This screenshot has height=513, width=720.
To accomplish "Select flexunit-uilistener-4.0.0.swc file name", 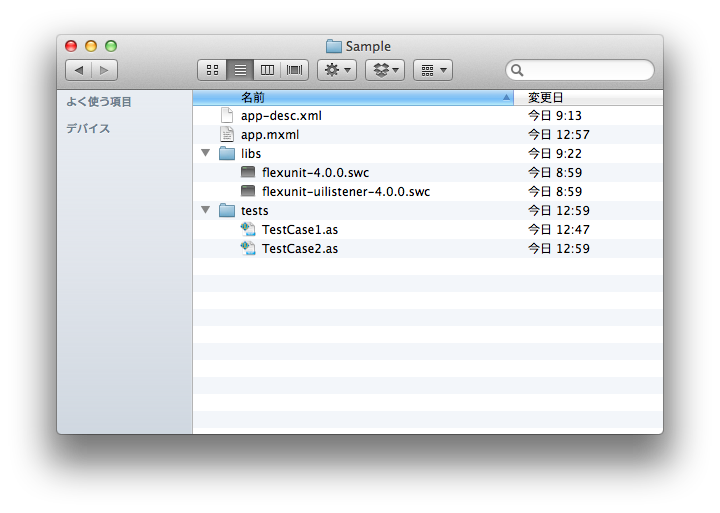I will click(346, 192).
